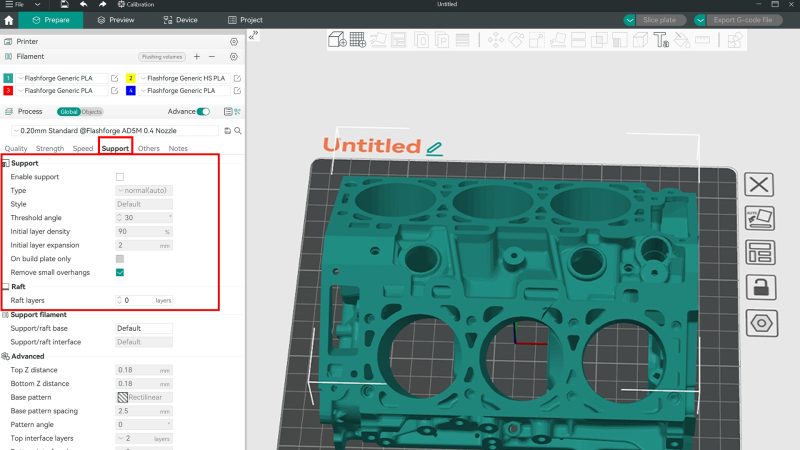Click the Auto orient plate icon

760,218
